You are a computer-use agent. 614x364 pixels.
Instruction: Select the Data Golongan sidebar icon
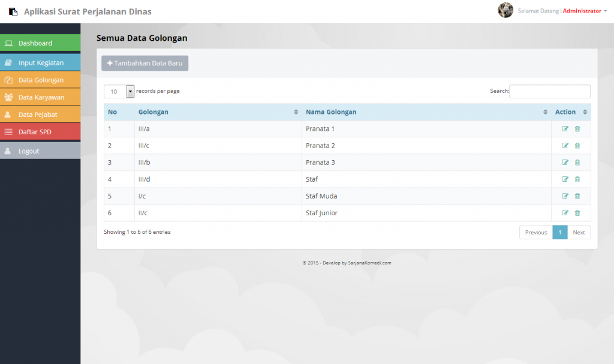click(8, 79)
